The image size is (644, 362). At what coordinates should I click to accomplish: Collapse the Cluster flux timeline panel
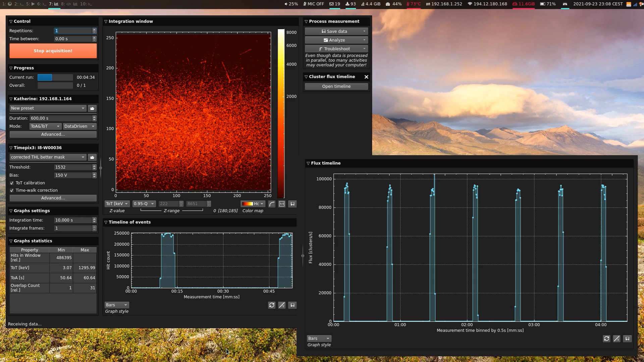point(306,77)
